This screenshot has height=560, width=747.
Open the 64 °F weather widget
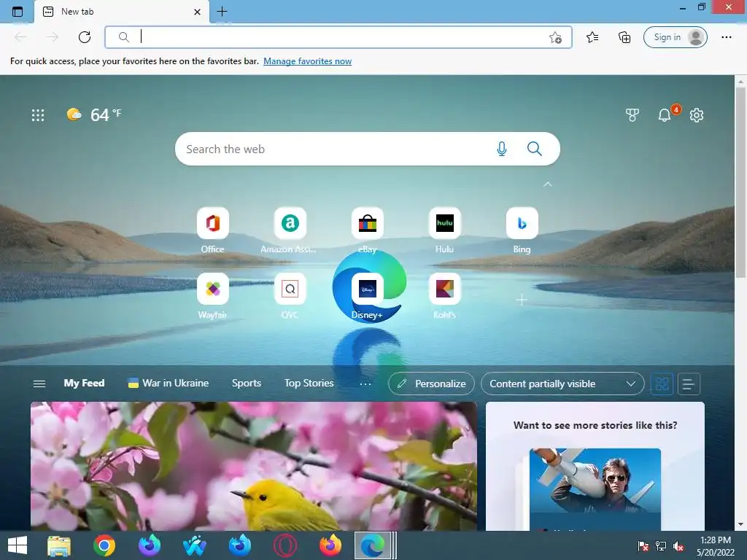94,114
